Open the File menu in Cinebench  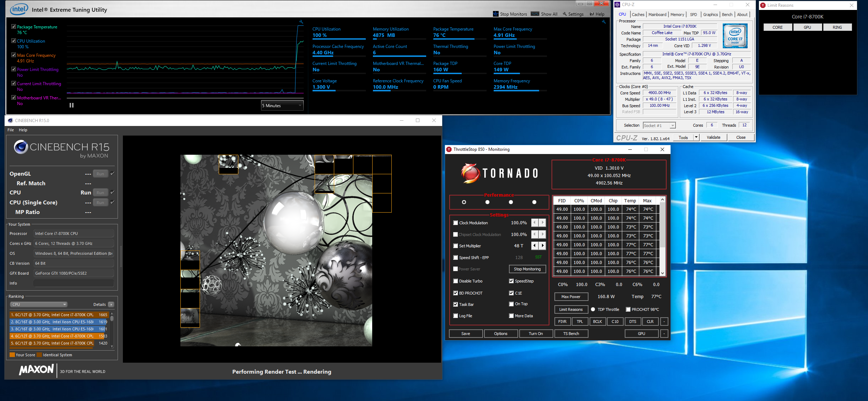click(11, 130)
